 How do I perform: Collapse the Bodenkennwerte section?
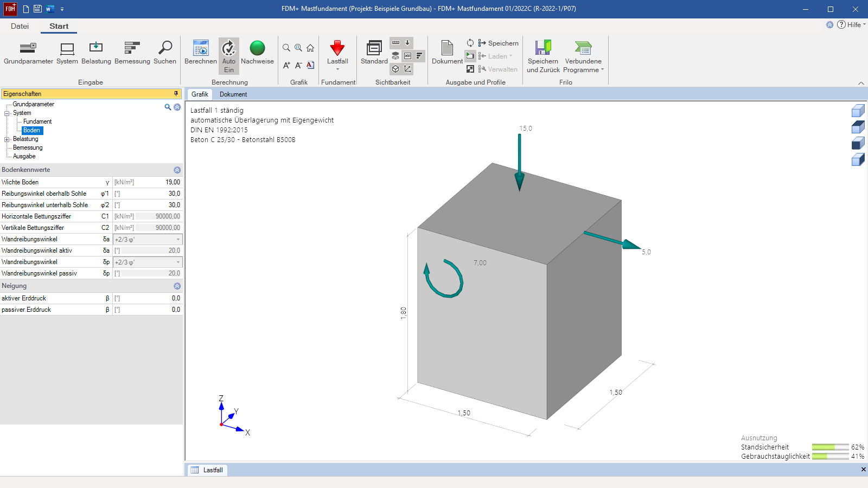point(177,170)
